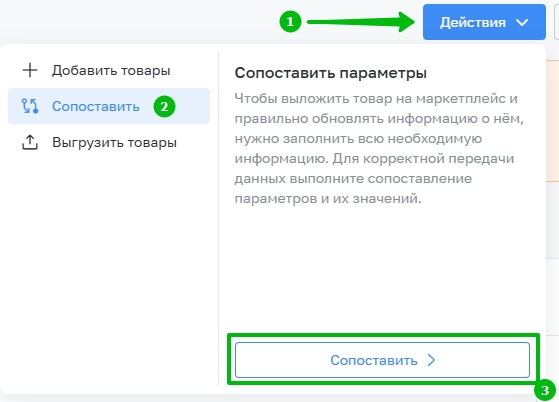
Task: Click the blue Сопоставить mapping arrows icon
Action: (30, 106)
